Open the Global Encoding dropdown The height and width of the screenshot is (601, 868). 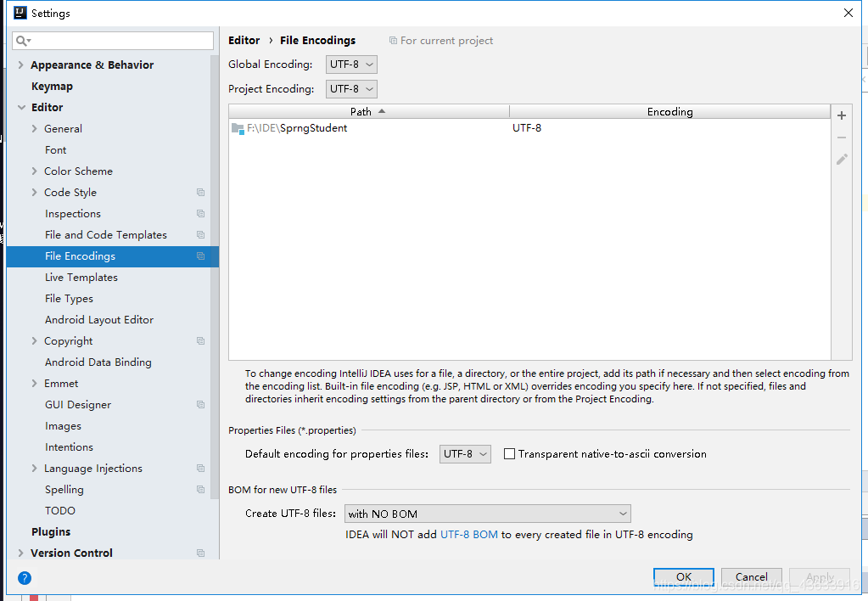(x=351, y=65)
